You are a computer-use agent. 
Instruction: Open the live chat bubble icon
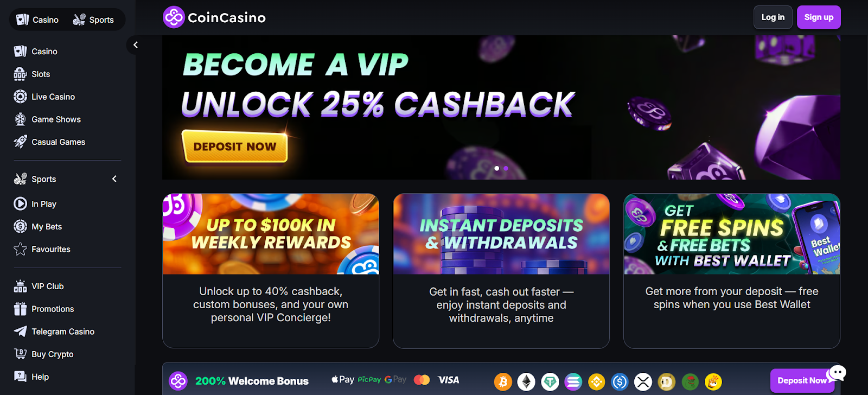tap(837, 372)
